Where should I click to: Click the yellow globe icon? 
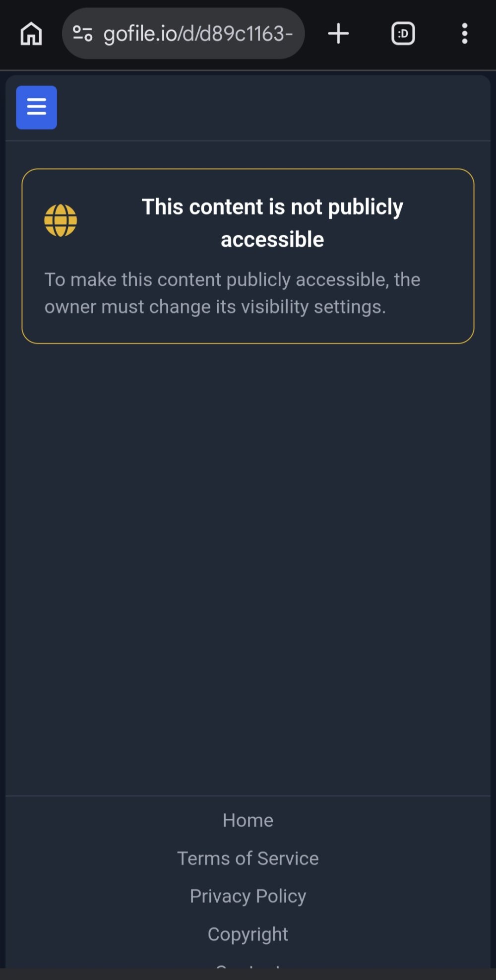[61, 220]
